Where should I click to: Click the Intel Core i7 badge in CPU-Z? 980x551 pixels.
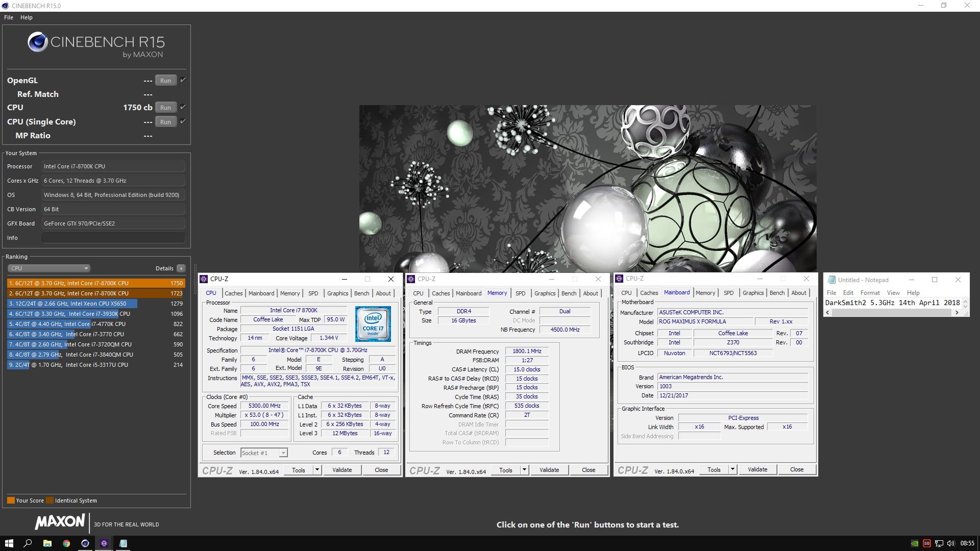tap(373, 323)
